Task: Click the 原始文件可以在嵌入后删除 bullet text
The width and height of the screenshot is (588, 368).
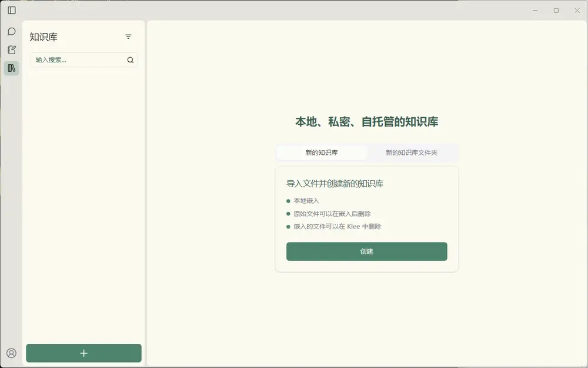Action: 332,214
